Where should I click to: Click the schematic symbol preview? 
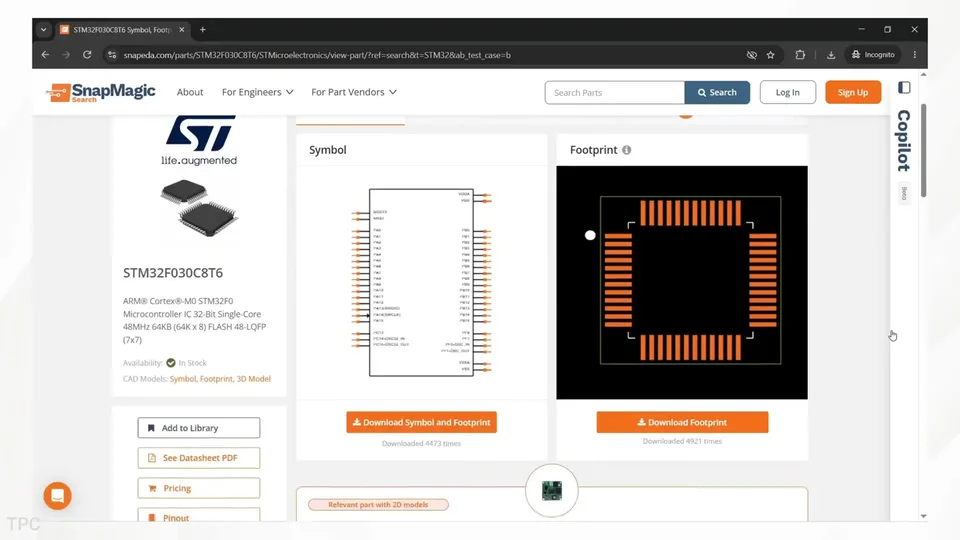point(421,282)
